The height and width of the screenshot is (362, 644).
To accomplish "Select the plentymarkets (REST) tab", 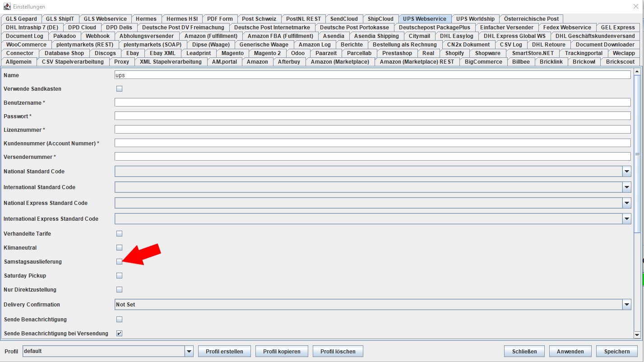I will 85,45.
